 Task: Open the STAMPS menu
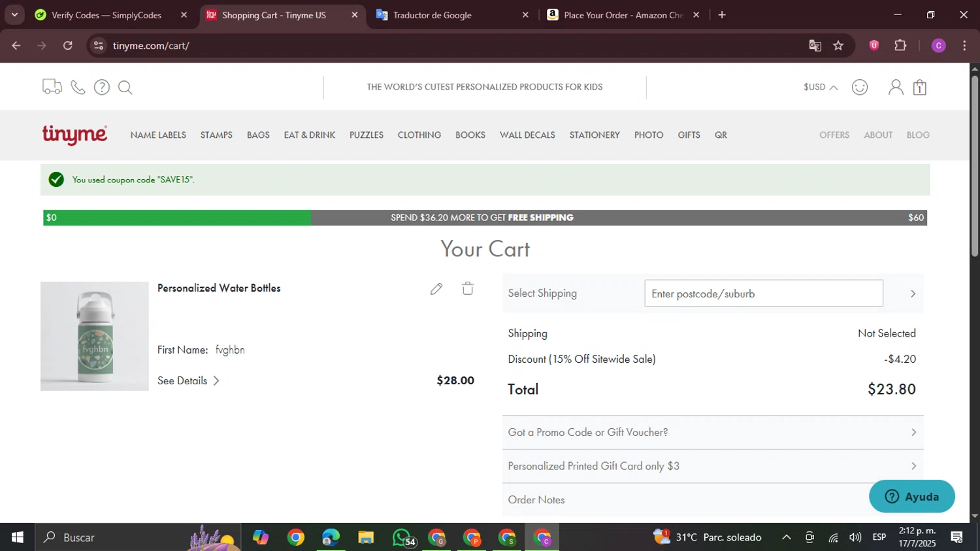pos(216,135)
